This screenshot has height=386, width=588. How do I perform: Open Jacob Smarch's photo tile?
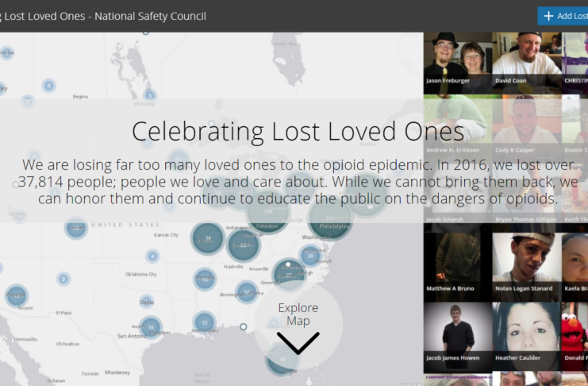(x=458, y=198)
